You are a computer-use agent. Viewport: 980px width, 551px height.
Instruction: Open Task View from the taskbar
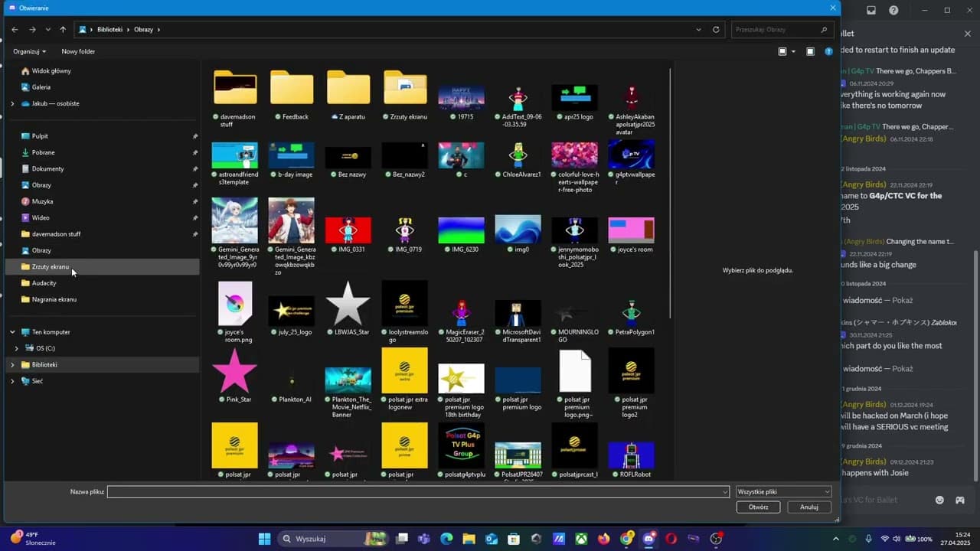coord(402,539)
